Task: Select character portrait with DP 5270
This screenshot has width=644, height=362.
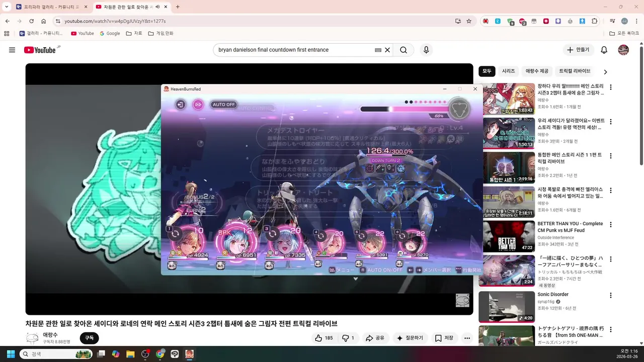Action: point(412,244)
